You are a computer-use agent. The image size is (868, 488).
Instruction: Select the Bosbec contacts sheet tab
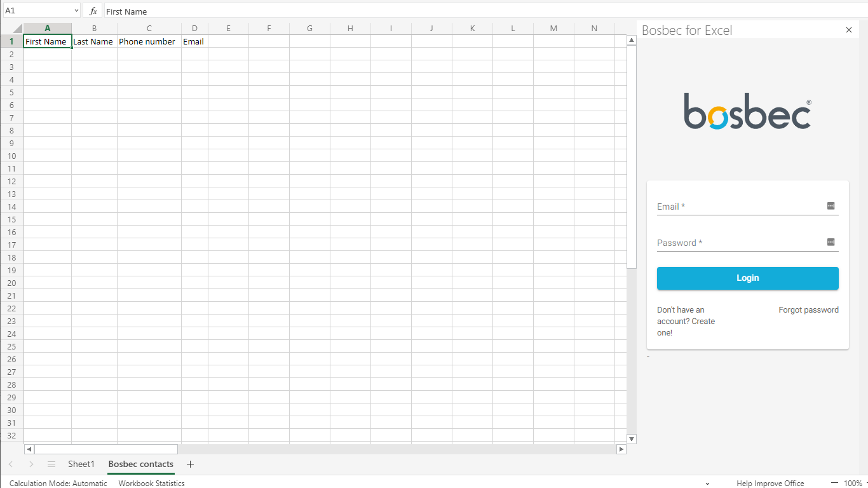click(141, 464)
